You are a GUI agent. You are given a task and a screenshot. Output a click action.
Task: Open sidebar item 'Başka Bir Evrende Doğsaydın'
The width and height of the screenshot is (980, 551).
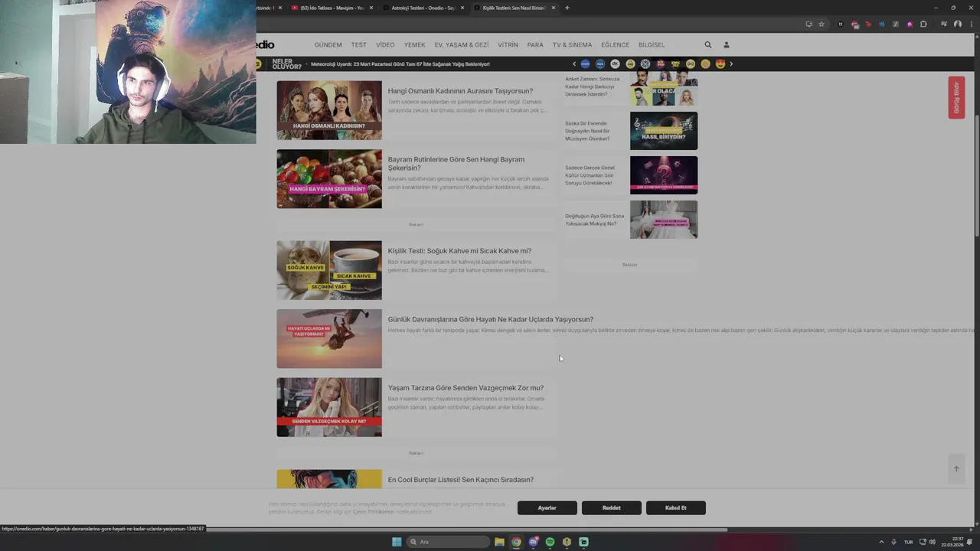588,131
